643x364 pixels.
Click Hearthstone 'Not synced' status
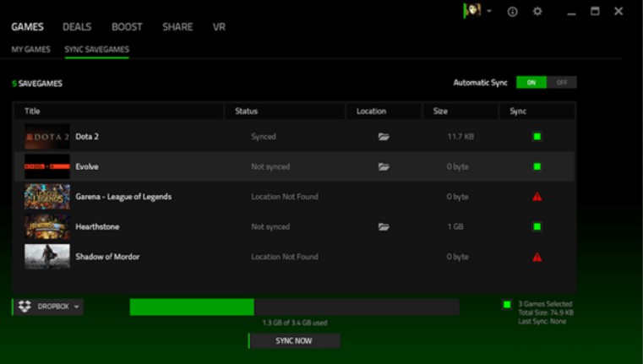270,226
